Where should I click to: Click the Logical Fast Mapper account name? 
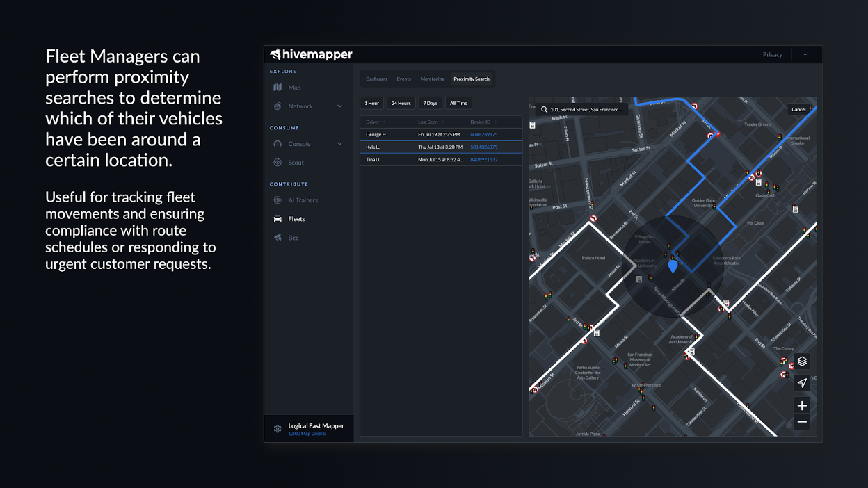(316, 426)
